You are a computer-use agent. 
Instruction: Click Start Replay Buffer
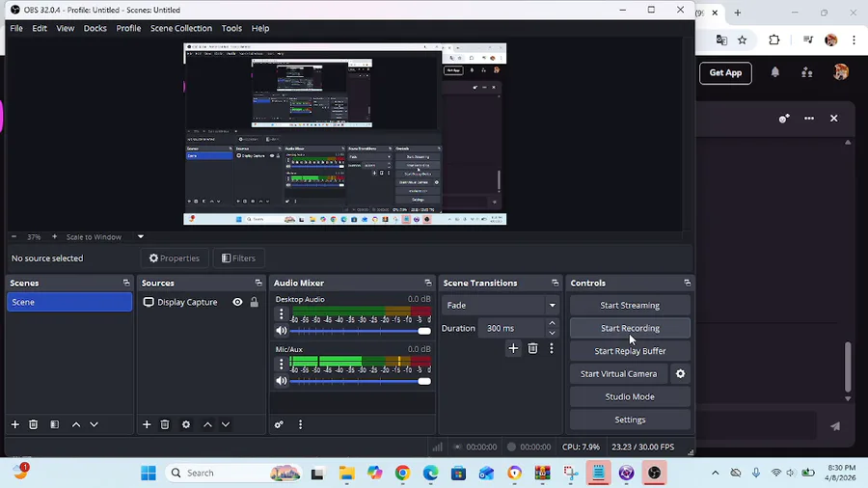[630, 351]
